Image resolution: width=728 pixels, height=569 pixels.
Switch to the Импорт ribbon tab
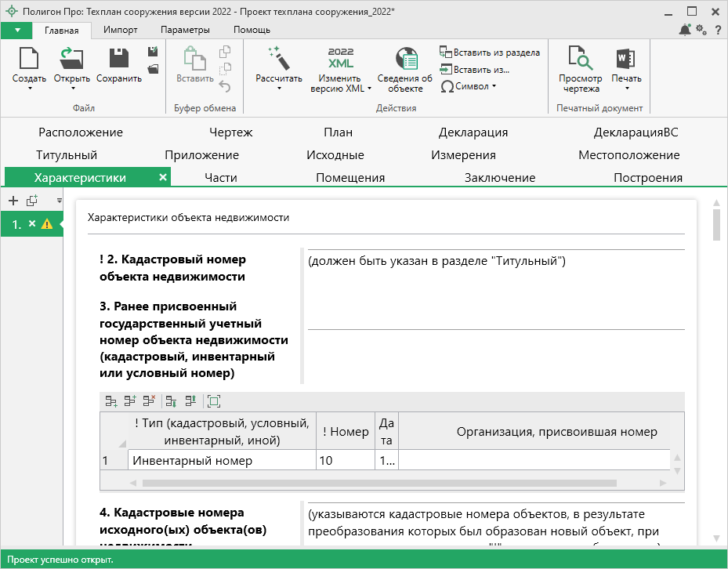[121, 30]
